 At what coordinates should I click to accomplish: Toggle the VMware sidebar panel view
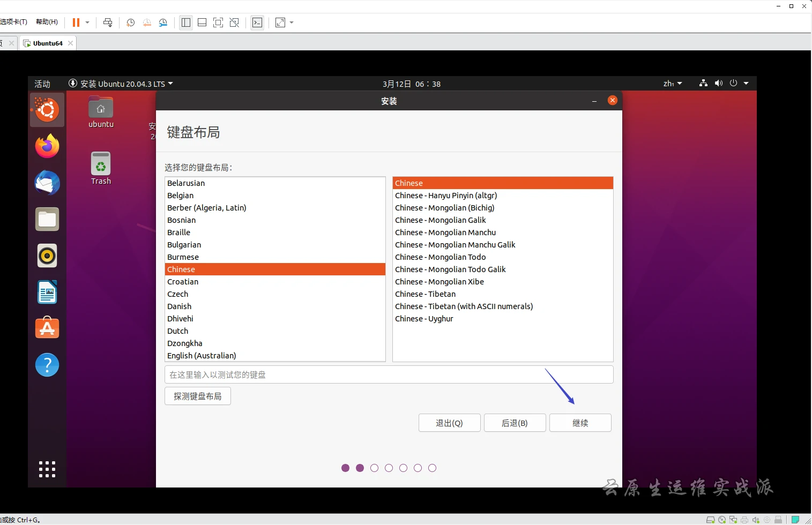click(x=186, y=22)
